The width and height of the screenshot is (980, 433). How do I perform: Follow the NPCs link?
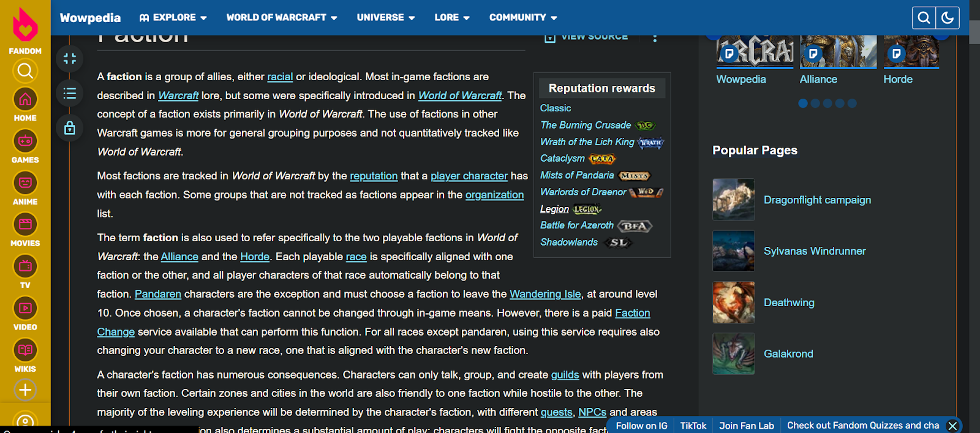(592, 412)
